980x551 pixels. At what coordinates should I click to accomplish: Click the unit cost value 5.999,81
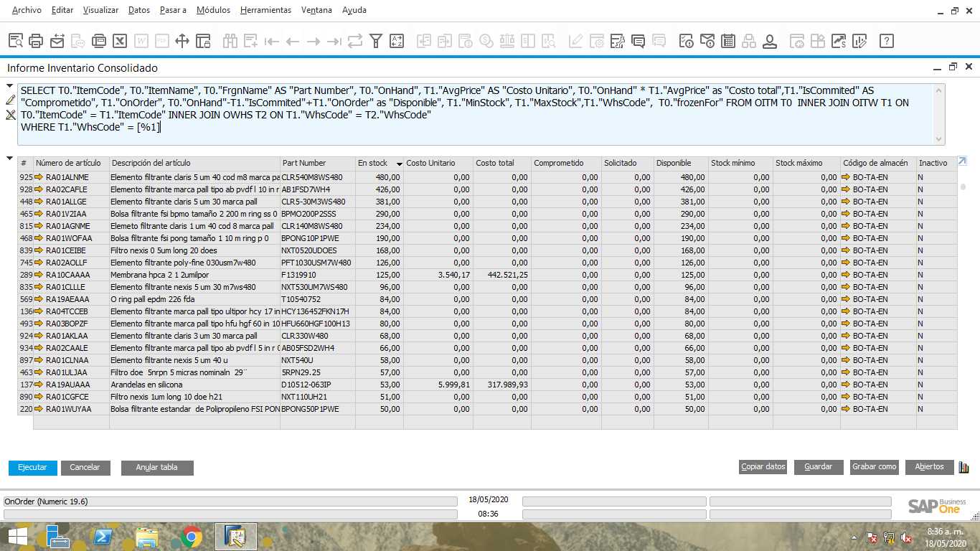tap(454, 385)
